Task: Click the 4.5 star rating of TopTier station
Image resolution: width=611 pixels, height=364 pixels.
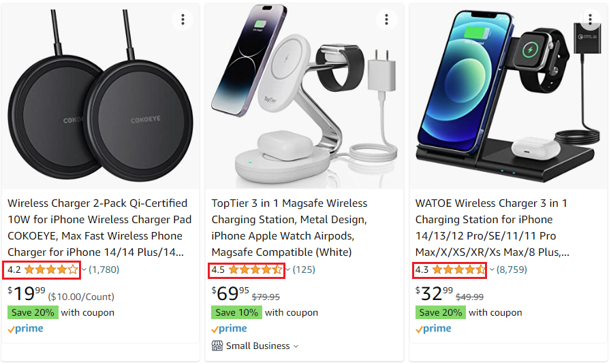Action: pos(255,269)
